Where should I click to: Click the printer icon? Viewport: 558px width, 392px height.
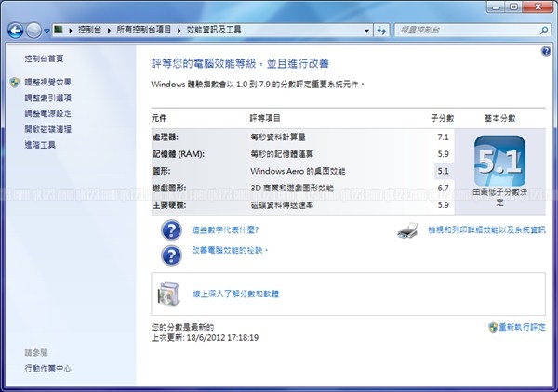(x=408, y=230)
